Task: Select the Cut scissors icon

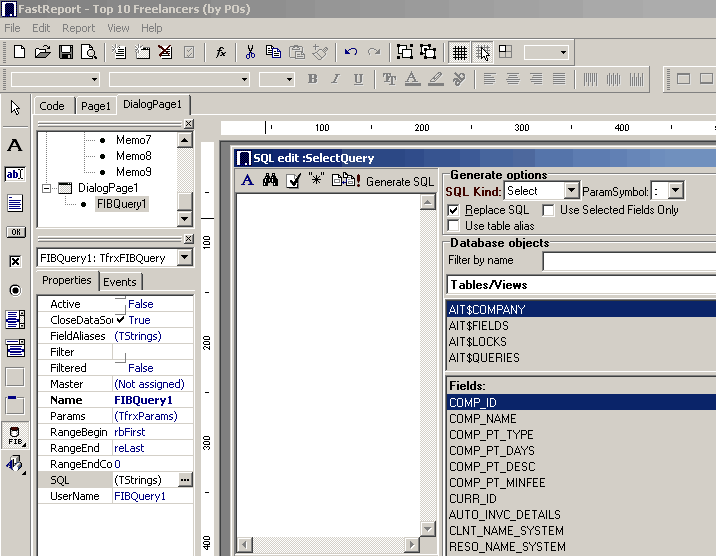Action: 250,52
